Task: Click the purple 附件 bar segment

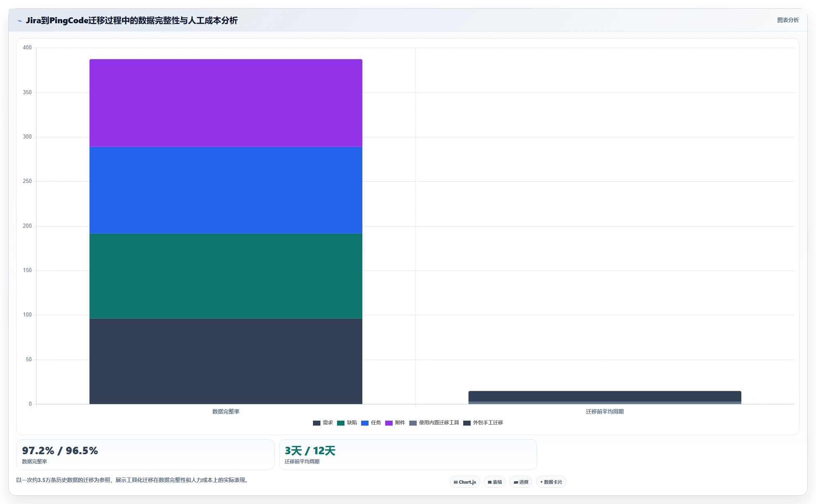Action: coord(226,103)
